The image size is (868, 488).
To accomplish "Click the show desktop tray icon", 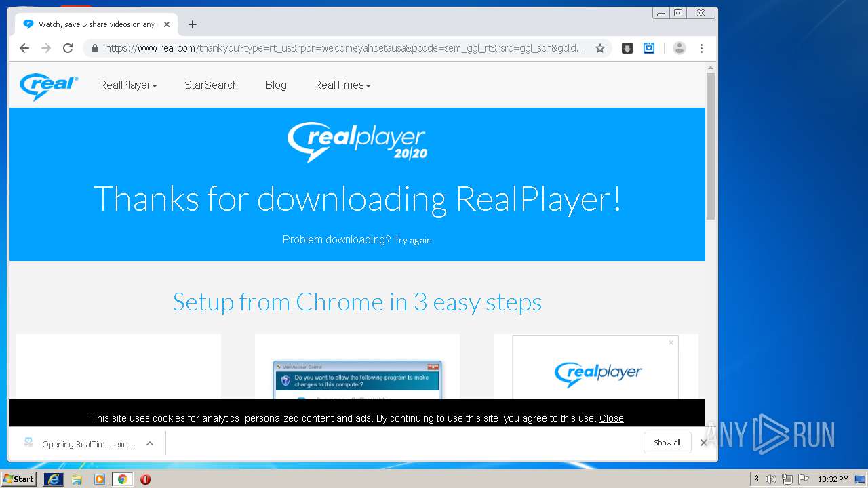I will 861,479.
